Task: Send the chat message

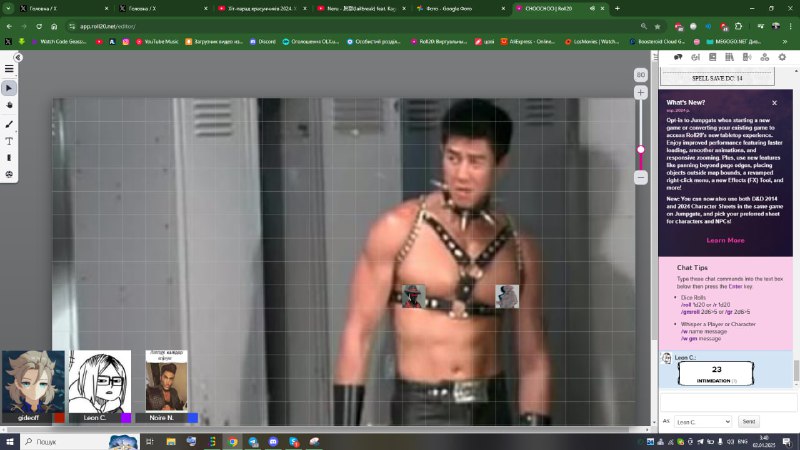Action: 748,421
